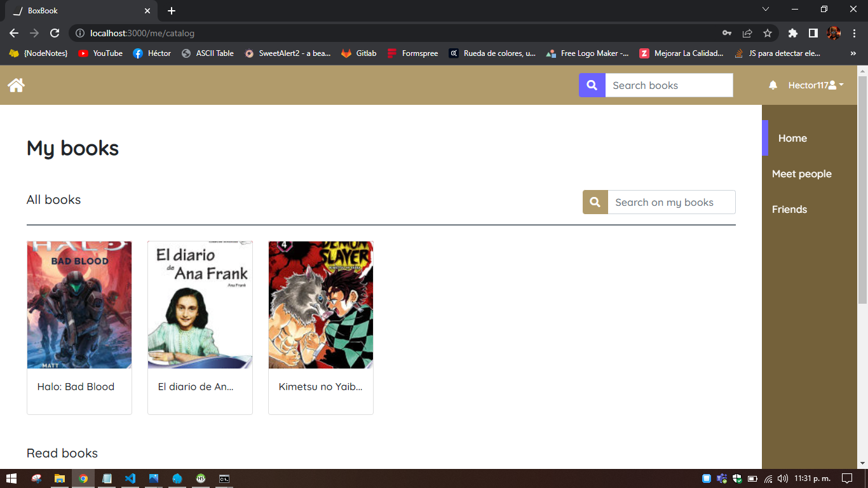The width and height of the screenshot is (868, 488).
Task: Click the site information icon in address bar
Action: pos(80,33)
